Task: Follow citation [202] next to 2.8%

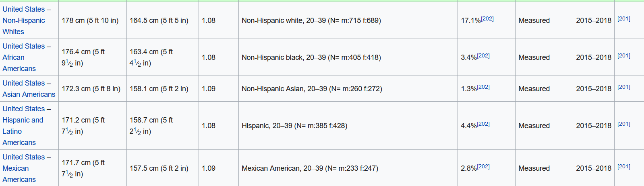Action: (483, 166)
